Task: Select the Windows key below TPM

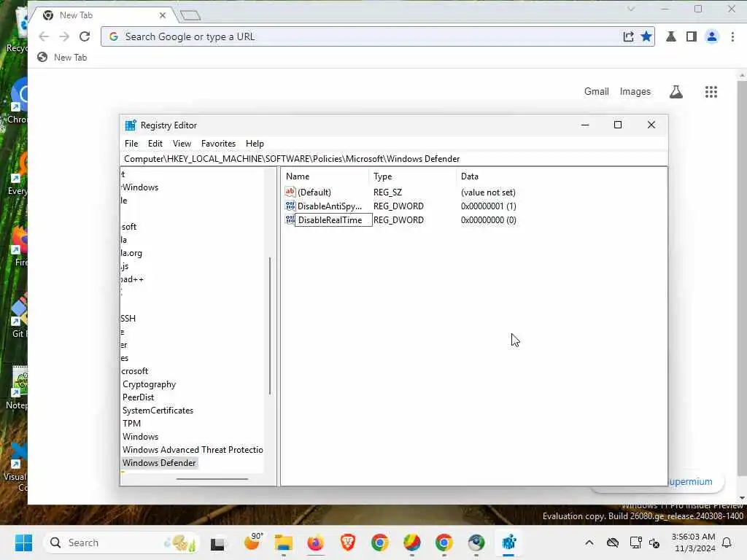Action: click(x=140, y=437)
